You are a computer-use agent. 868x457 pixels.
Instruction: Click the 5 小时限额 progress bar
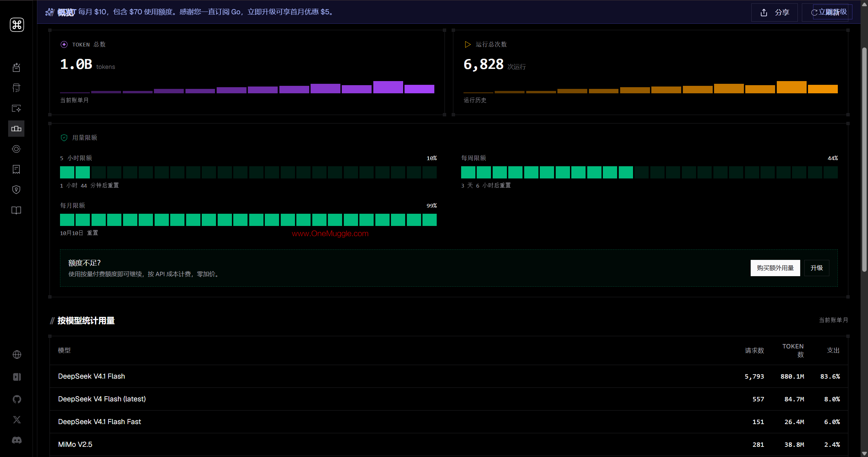click(x=248, y=172)
